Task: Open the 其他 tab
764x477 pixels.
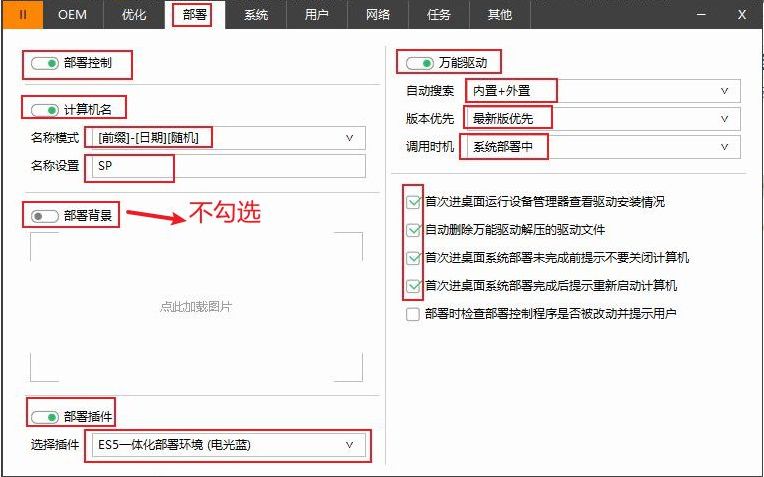Action: (x=499, y=14)
